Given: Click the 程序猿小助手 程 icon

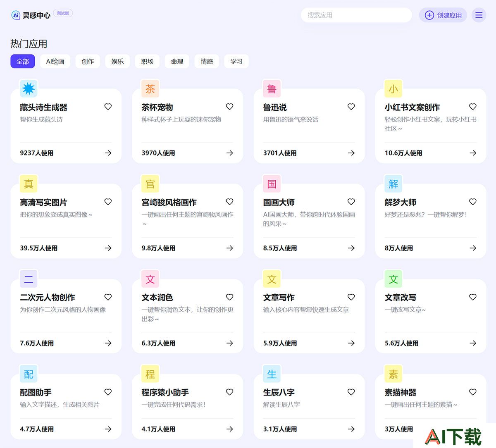Looking at the screenshot, I should click(150, 374).
